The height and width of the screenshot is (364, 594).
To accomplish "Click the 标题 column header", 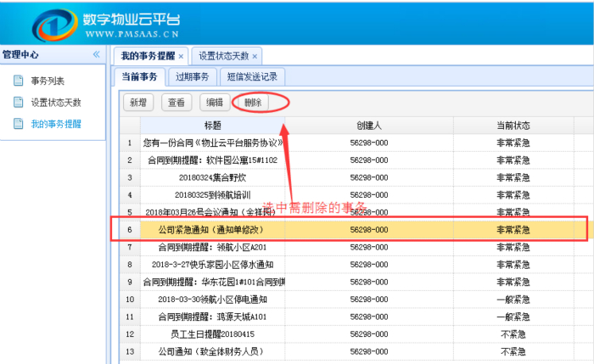I will (x=212, y=126).
